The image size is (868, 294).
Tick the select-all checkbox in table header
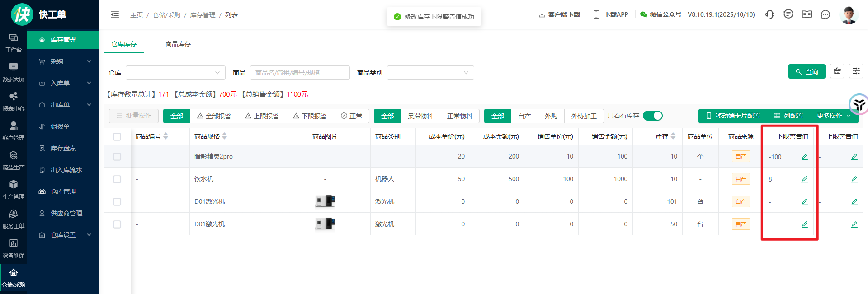117,137
